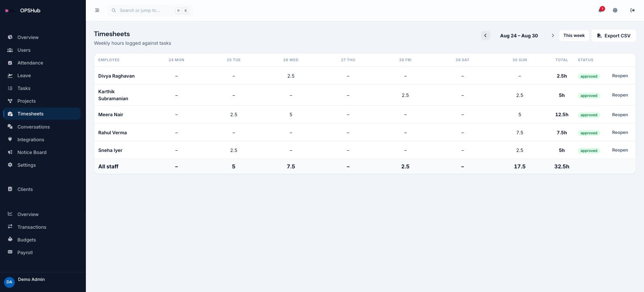Image resolution: width=644 pixels, height=292 pixels.
Task: Open the notifications bell icon
Action: pyautogui.click(x=600, y=10)
